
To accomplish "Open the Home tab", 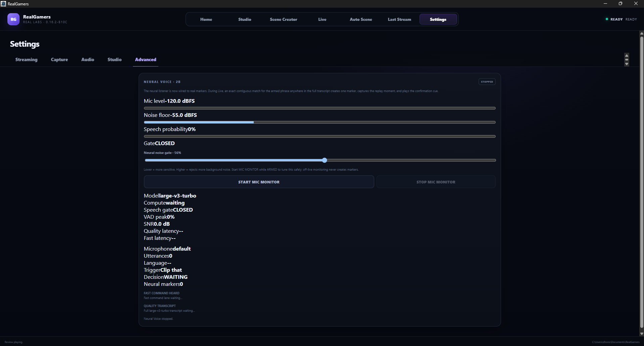I will [206, 19].
